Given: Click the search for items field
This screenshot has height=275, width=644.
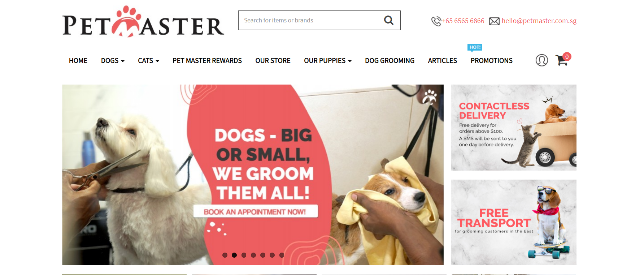Looking at the screenshot, I should [310, 20].
